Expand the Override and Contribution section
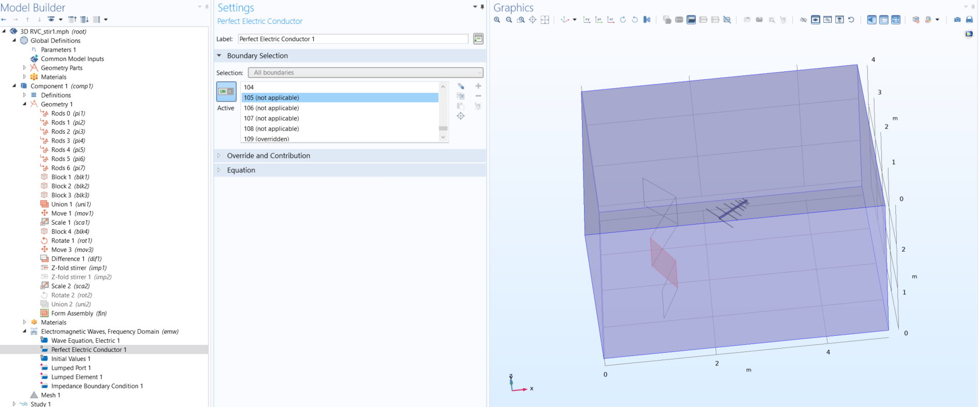Viewport: 980px width, 407px height. 268,155
